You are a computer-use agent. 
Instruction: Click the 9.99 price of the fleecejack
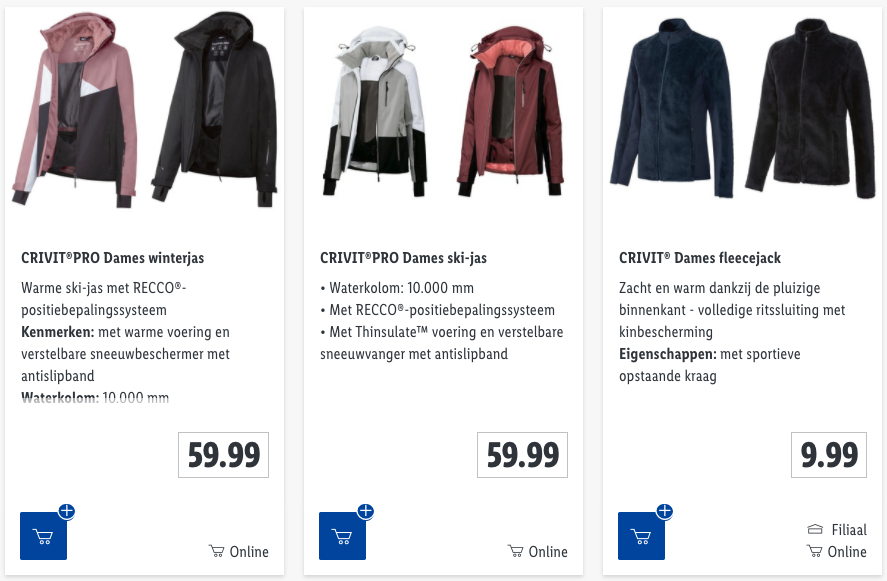[x=829, y=456]
